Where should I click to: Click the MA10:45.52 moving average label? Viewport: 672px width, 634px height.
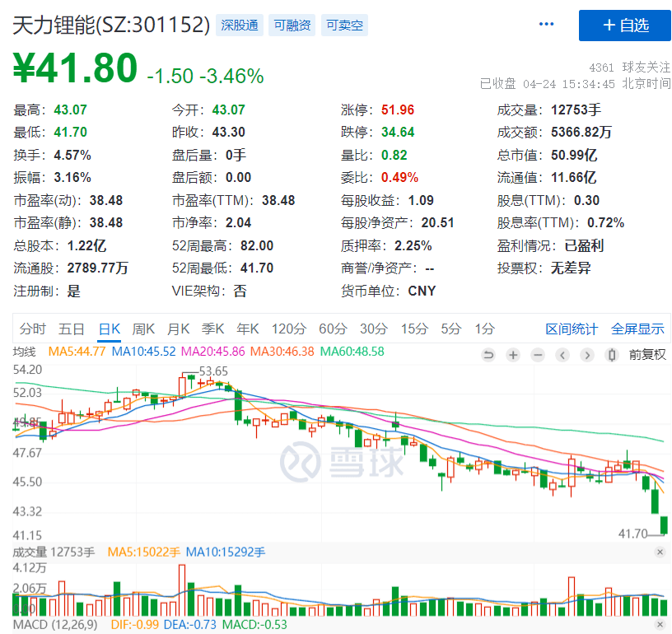click(x=143, y=352)
